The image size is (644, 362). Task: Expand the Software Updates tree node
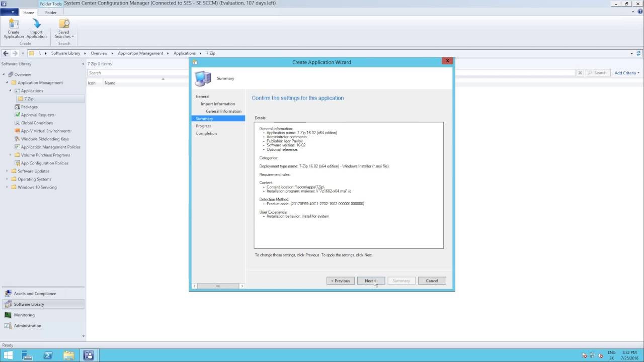pyautogui.click(x=7, y=171)
